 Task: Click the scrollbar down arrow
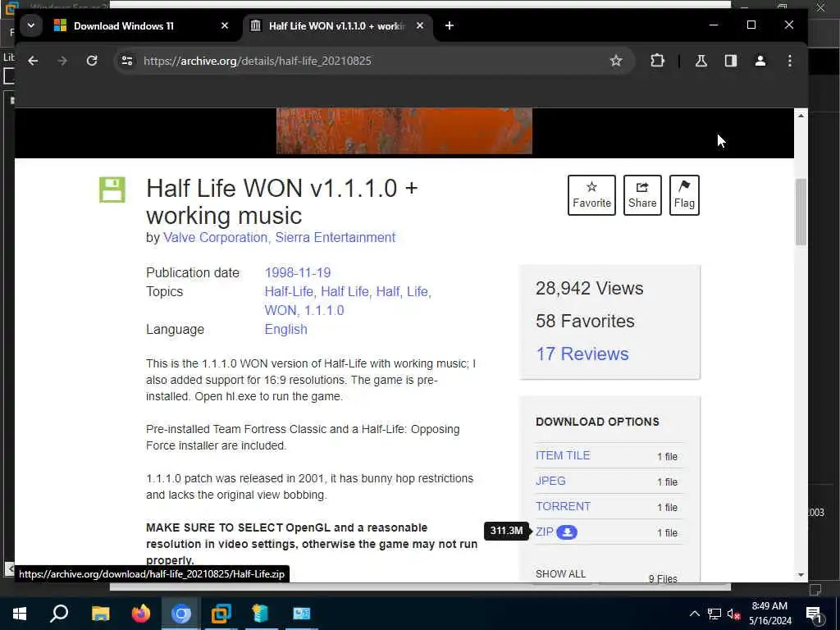801,575
